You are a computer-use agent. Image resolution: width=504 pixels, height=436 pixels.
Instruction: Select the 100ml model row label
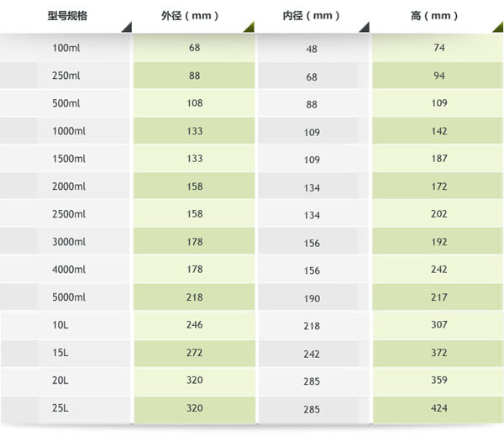pos(66,48)
